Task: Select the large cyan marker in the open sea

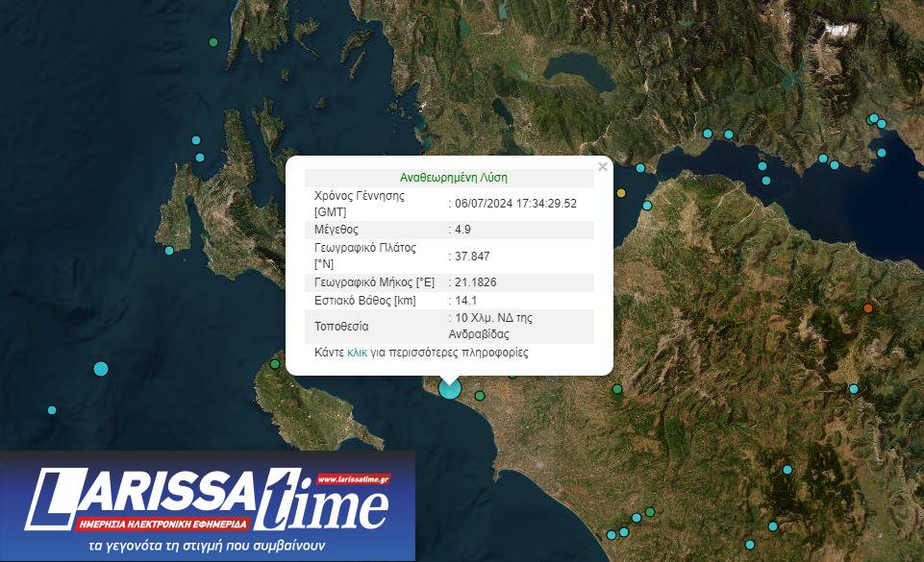Action: click(x=101, y=369)
